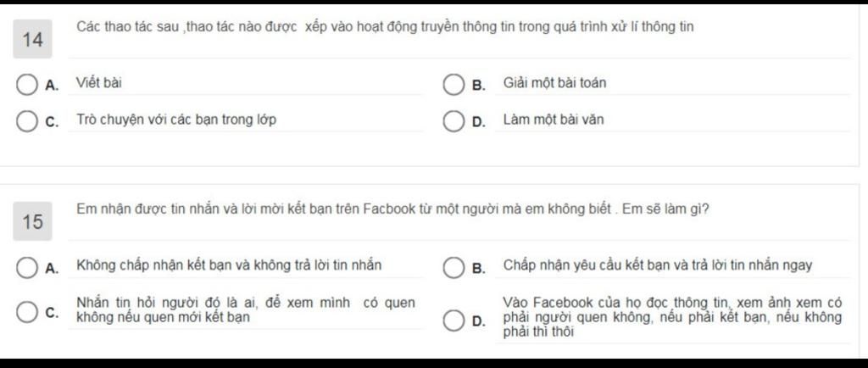The image size is (868, 368).
Task: Select radio button A for question 14
Action: pyautogui.click(x=25, y=86)
